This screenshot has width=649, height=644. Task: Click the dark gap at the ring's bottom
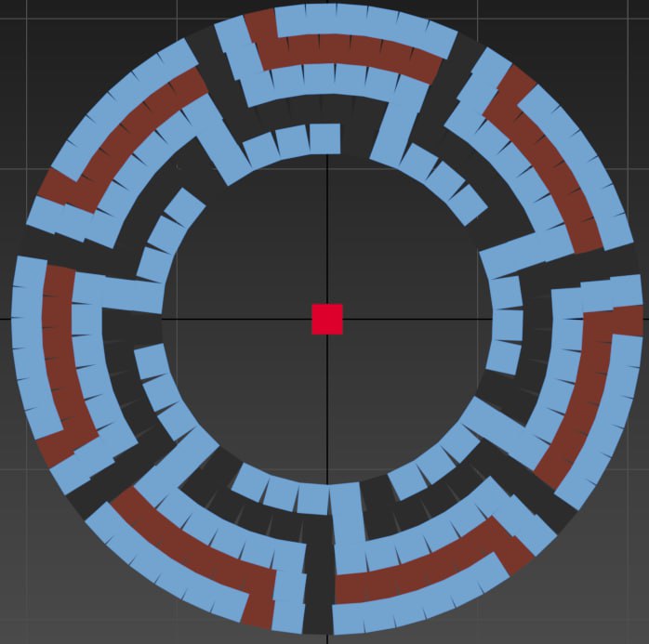[x=318, y=595]
